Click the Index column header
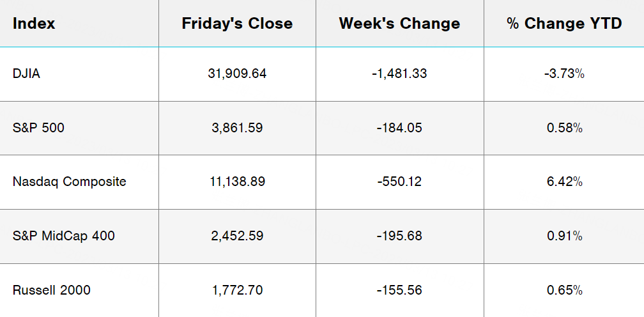Screen dimensions: 644x317 coord(34,24)
